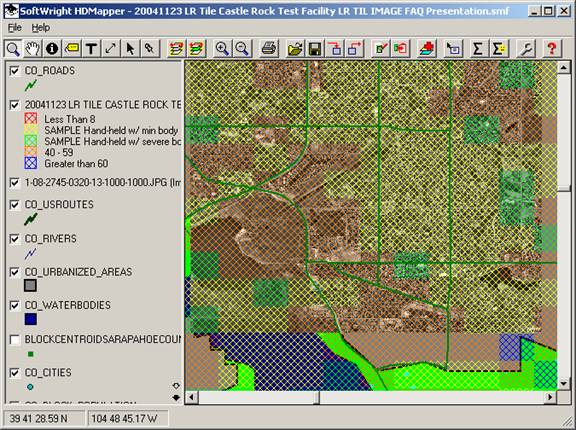Select the text T tool
This screenshot has height=430, width=576.
click(x=91, y=48)
